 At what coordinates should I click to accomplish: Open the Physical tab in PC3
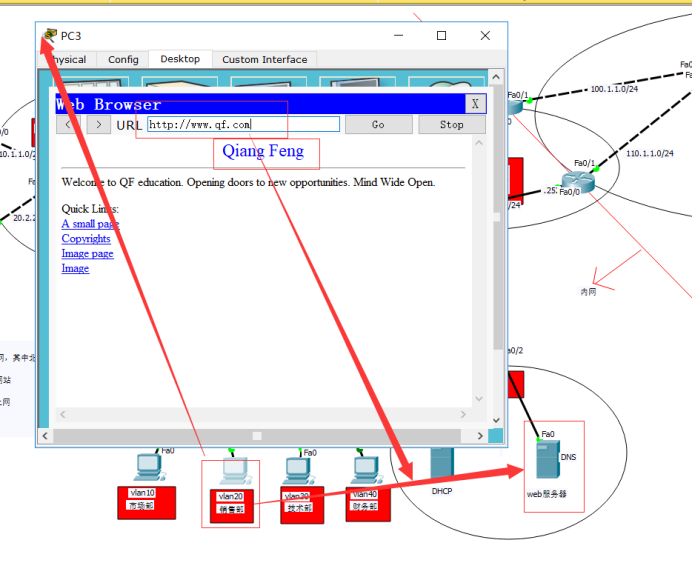67,59
